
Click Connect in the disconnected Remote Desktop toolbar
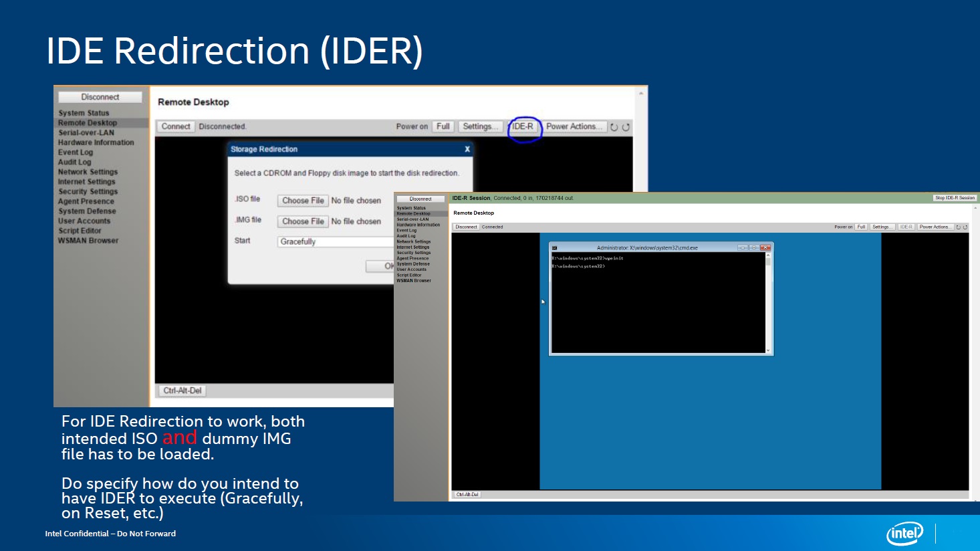(x=176, y=126)
